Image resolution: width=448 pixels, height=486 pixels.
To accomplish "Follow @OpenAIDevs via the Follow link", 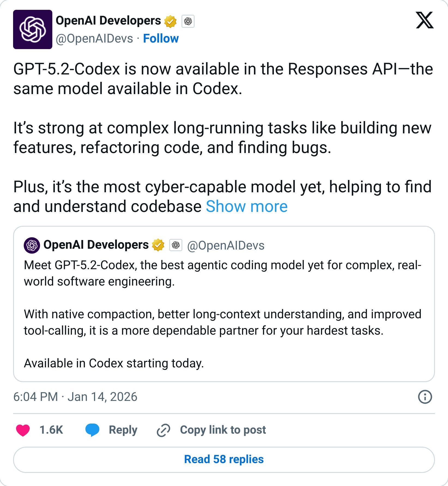I will 161,38.
